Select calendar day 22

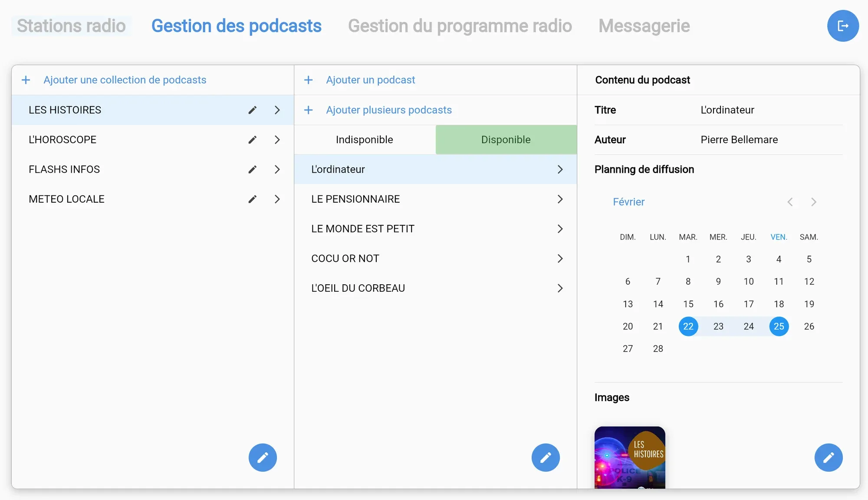click(688, 326)
